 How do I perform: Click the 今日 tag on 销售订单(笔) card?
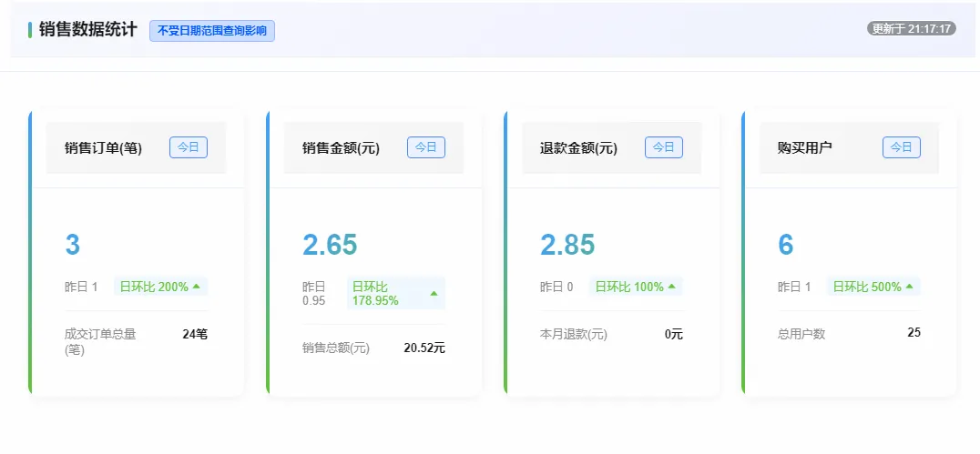tap(189, 147)
